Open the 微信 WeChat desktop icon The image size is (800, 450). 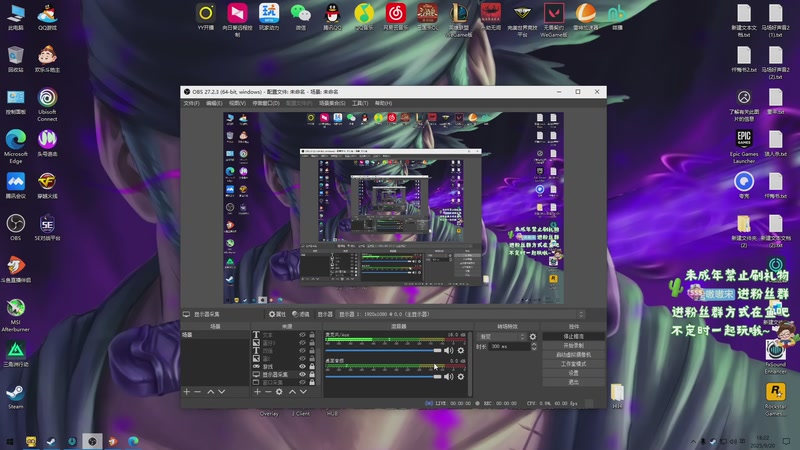301,16
